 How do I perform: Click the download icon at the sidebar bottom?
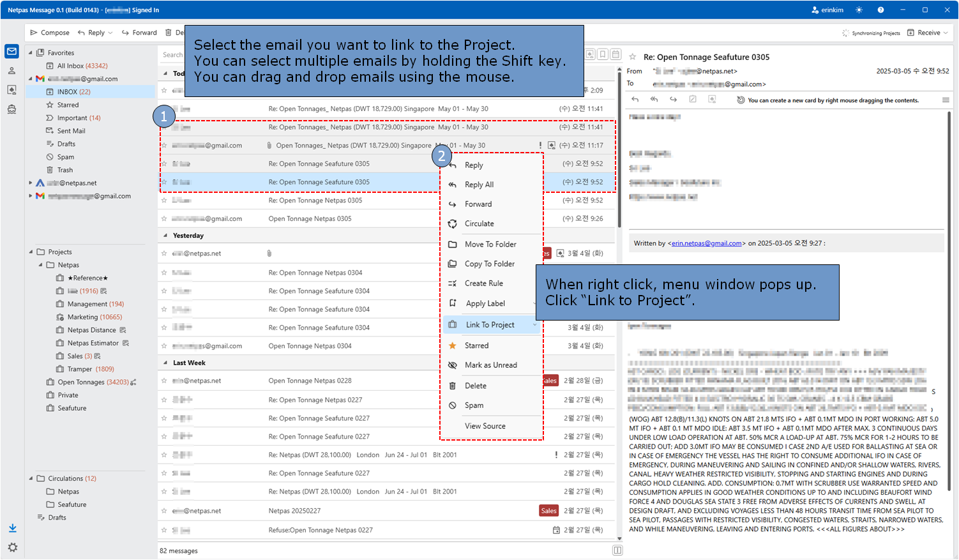coord(12,528)
